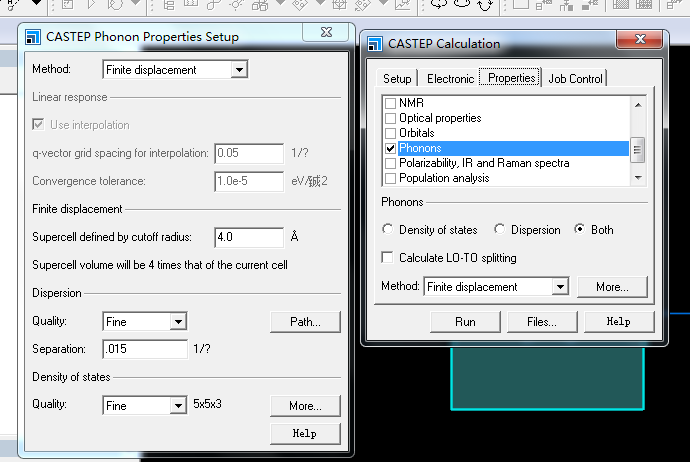Select the Density of states radio button
Viewport: 690px width, 462px height.
click(x=387, y=229)
